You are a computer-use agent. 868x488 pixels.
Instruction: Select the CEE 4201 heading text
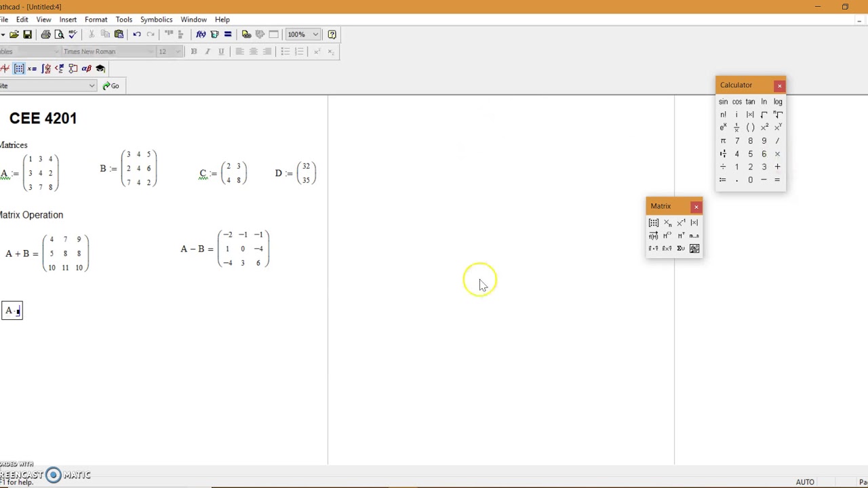pyautogui.click(x=43, y=119)
